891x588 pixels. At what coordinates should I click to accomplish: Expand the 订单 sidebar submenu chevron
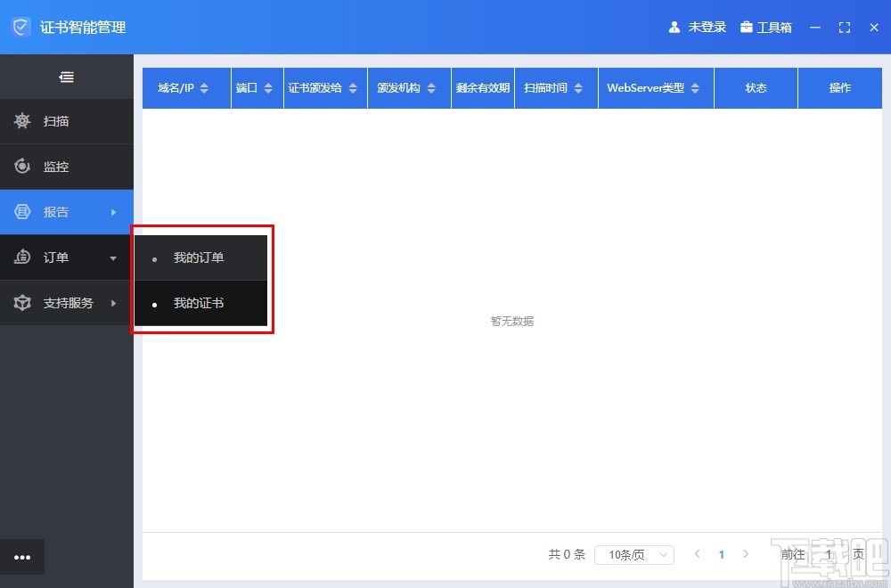114,257
